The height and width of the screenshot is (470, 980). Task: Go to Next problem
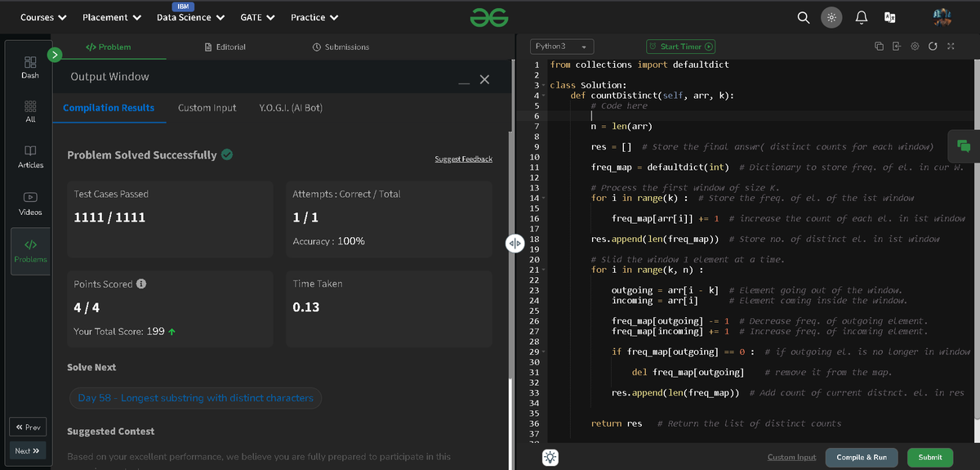tap(28, 450)
